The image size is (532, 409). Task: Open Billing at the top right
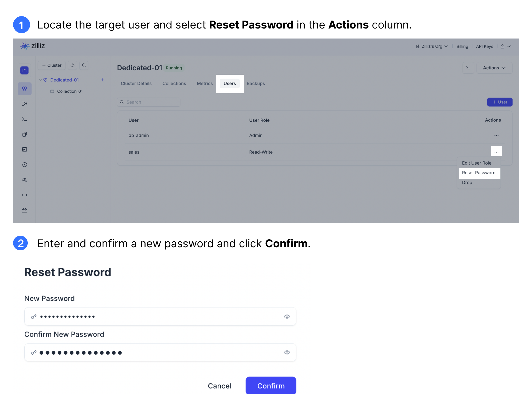[462, 46]
